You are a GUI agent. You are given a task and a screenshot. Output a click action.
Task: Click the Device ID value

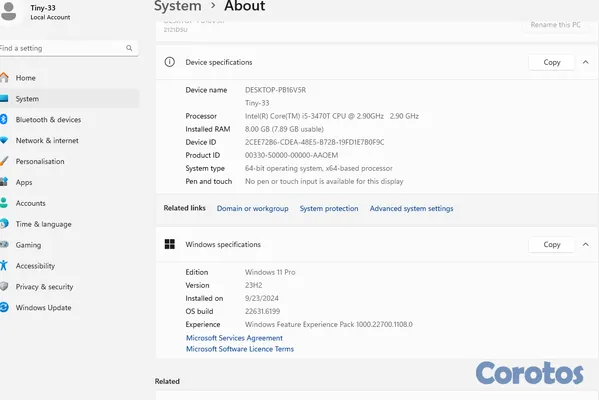pos(314,142)
